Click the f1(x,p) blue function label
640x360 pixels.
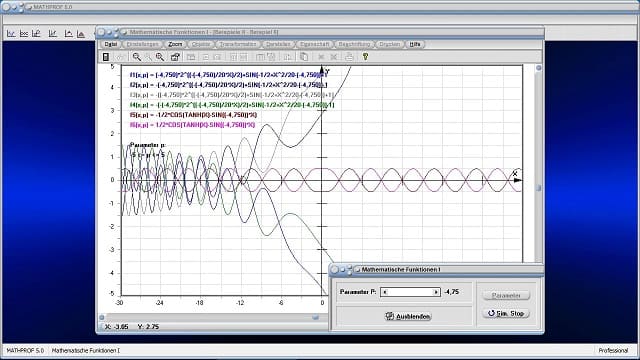pos(229,75)
